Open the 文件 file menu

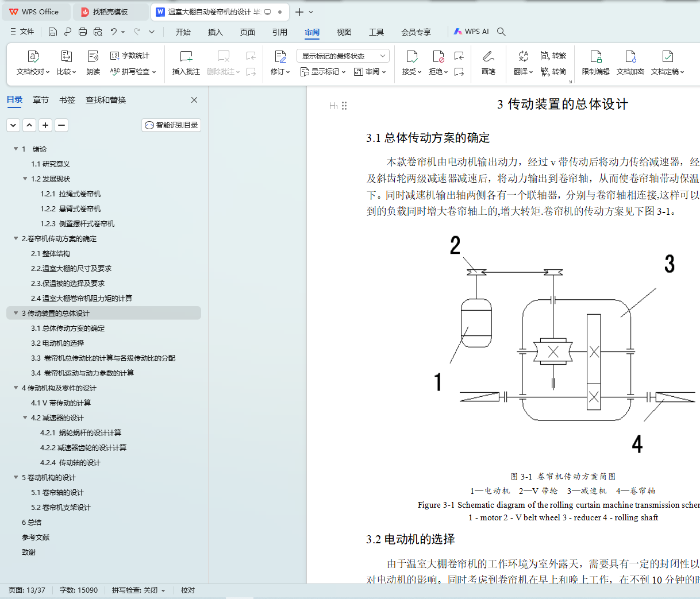coord(22,32)
